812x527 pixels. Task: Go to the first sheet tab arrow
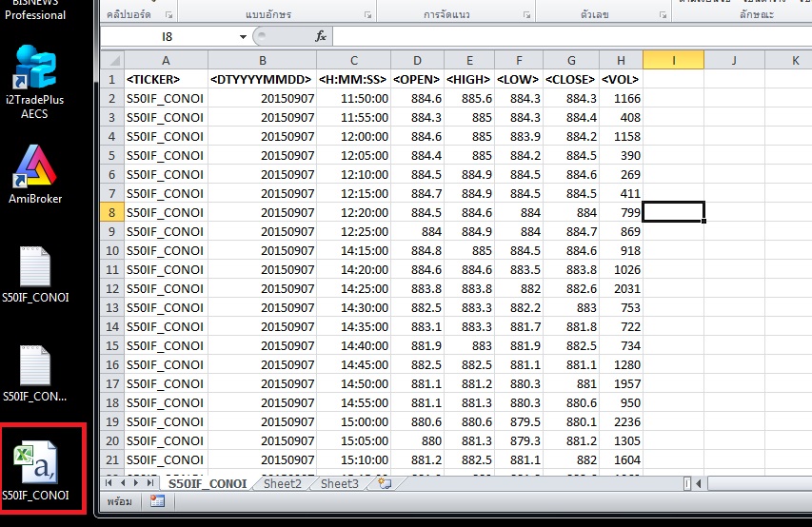[109, 483]
